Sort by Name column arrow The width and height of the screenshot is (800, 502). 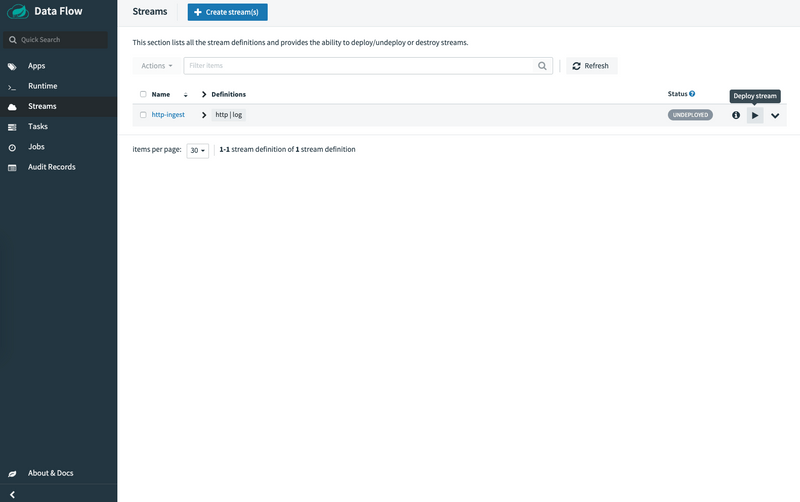click(x=186, y=95)
